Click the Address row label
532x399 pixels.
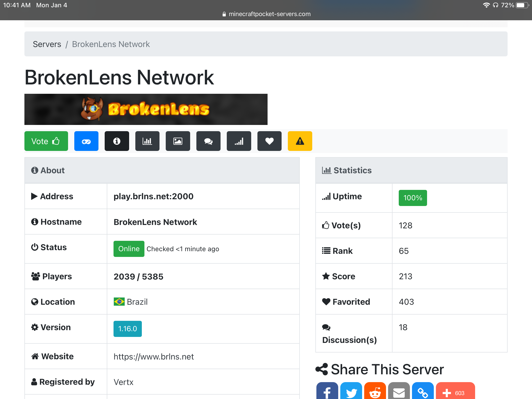[x=52, y=196]
